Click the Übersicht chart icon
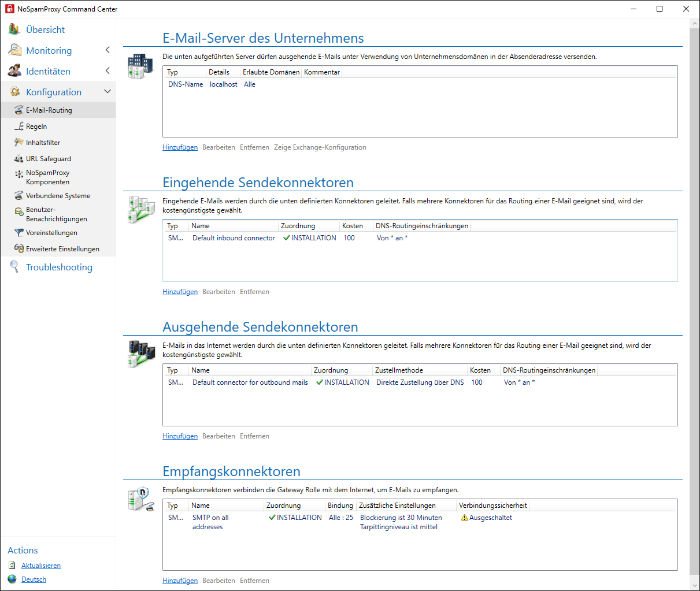700x591 pixels. [x=14, y=29]
